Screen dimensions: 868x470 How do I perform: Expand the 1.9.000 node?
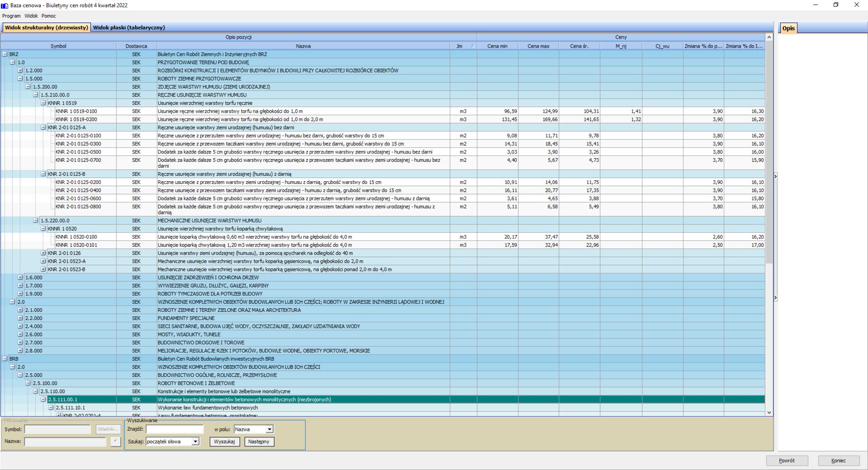pos(20,294)
